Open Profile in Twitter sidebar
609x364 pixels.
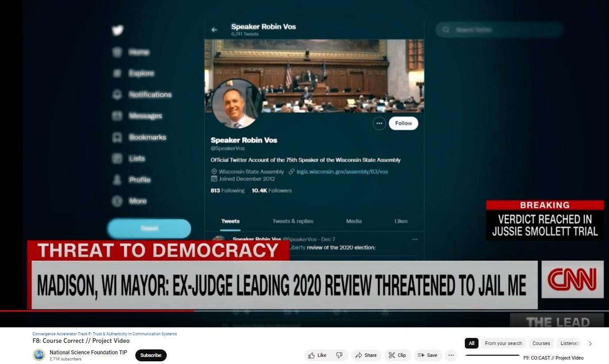coord(131,179)
